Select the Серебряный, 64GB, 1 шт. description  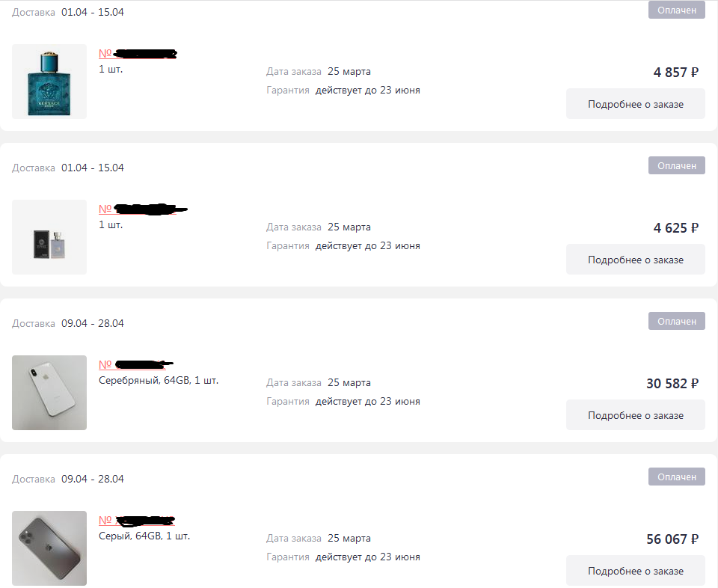pos(159,381)
